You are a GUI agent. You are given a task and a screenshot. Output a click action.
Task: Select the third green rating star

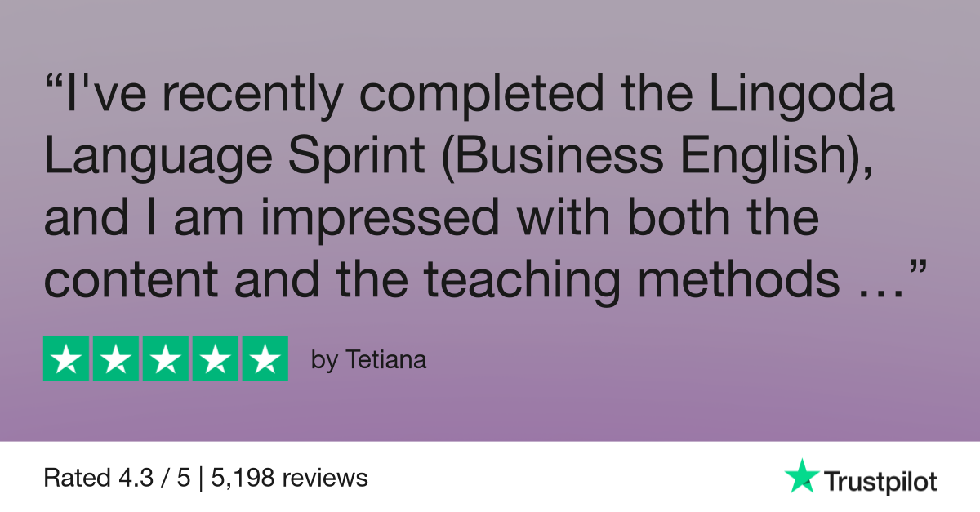click(x=166, y=358)
